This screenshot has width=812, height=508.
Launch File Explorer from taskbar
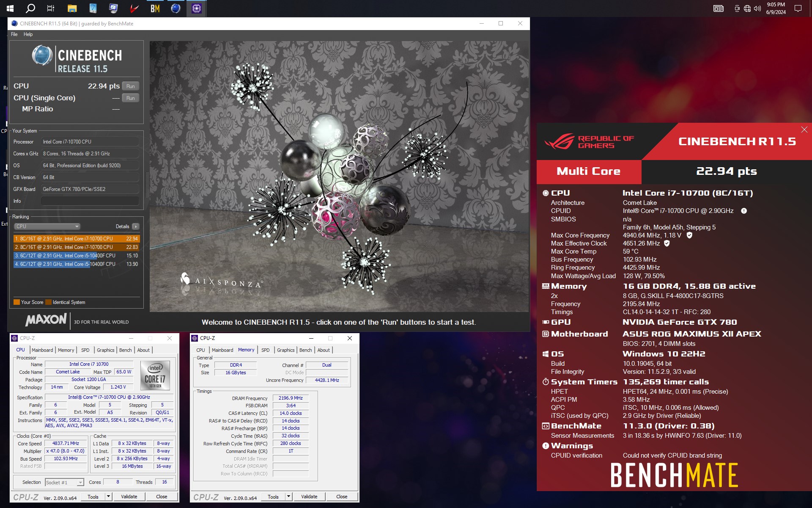[x=72, y=8]
